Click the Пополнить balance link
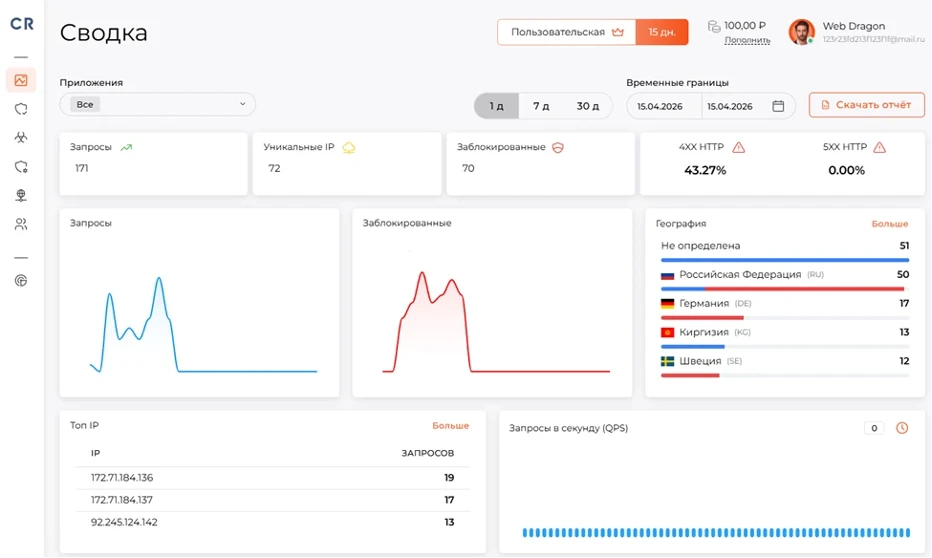The height and width of the screenshot is (558, 932). pyautogui.click(x=747, y=40)
